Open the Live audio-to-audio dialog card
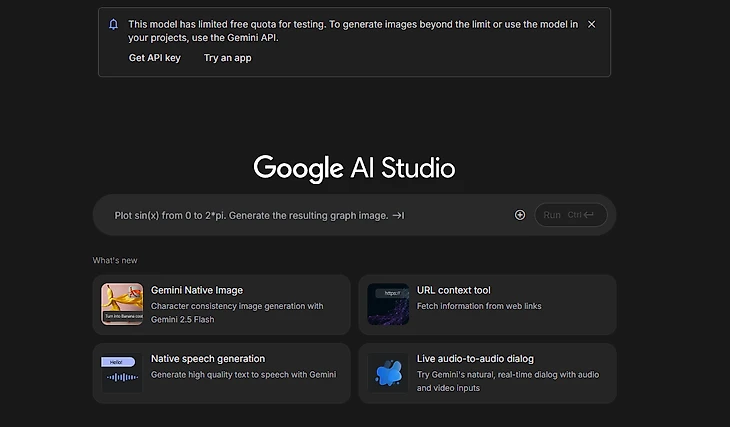This screenshot has width=730, height=427. [x=487, y=373]
